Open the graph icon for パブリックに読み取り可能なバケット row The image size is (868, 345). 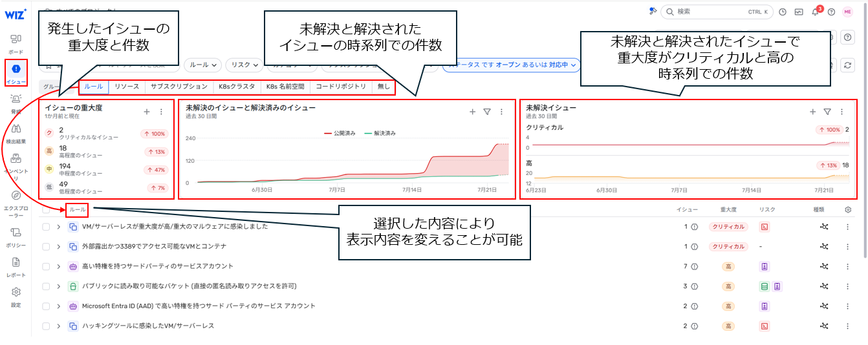pyautogui.click(x=824, y=286)
